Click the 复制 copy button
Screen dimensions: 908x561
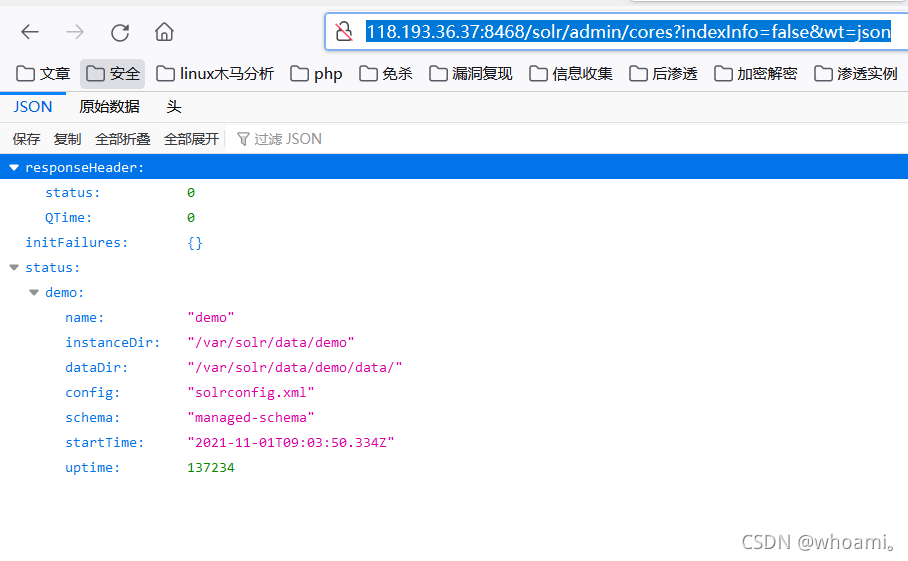pos(67,139)
